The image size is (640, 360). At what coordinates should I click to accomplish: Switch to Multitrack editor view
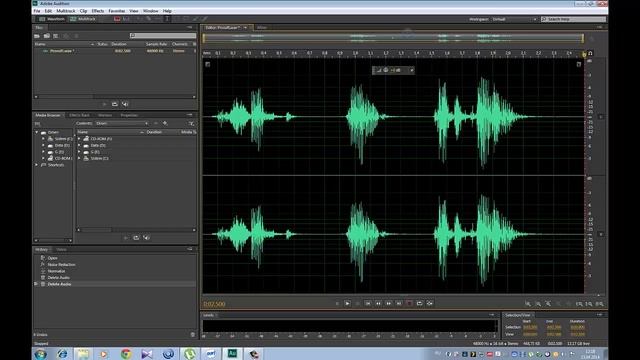pos(83,19)
